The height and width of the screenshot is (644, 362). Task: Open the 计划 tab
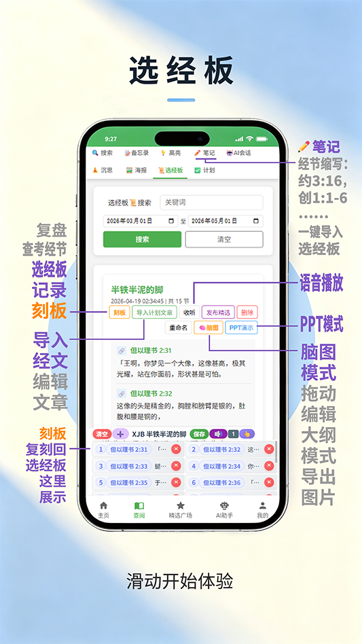(x=204, y=170)
